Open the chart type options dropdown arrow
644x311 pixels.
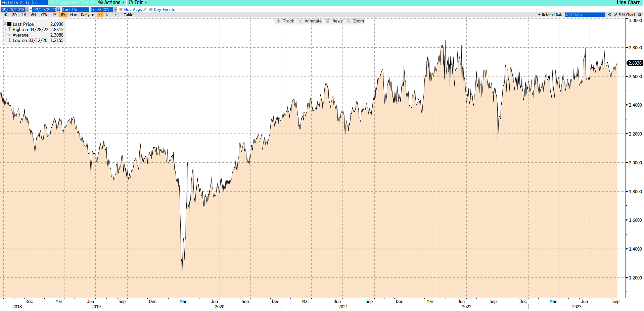tap(116, 15)
